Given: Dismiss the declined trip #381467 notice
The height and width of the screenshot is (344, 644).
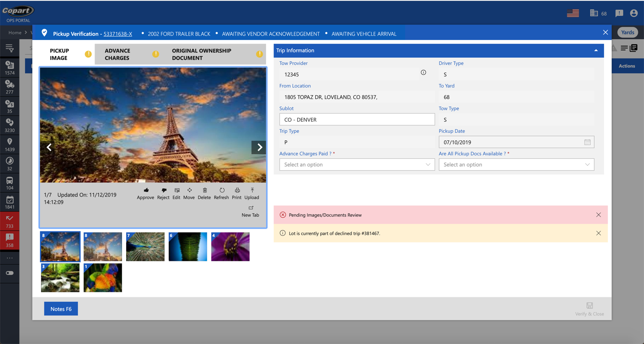Looking at the screenshot, I should (x=598, y=233).
